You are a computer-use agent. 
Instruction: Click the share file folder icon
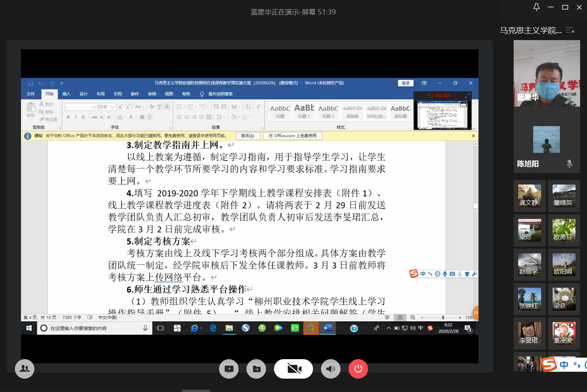tap(256, 369)
